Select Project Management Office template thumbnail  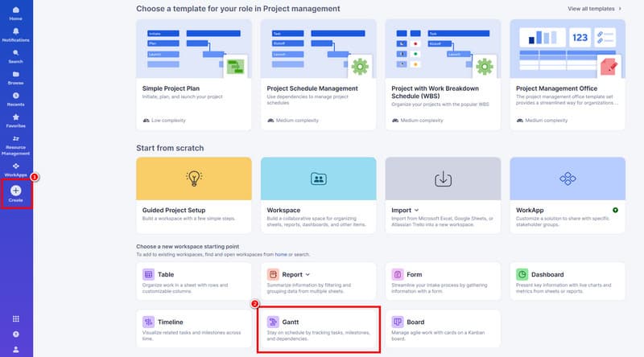point(568,48)
